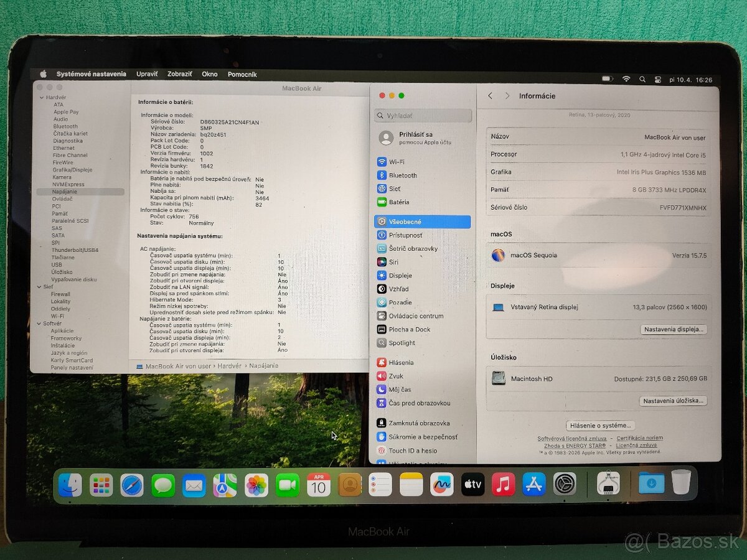Open FaceTime from the Dock
This screenshot has width=747, height=560.
coord(286,484)
